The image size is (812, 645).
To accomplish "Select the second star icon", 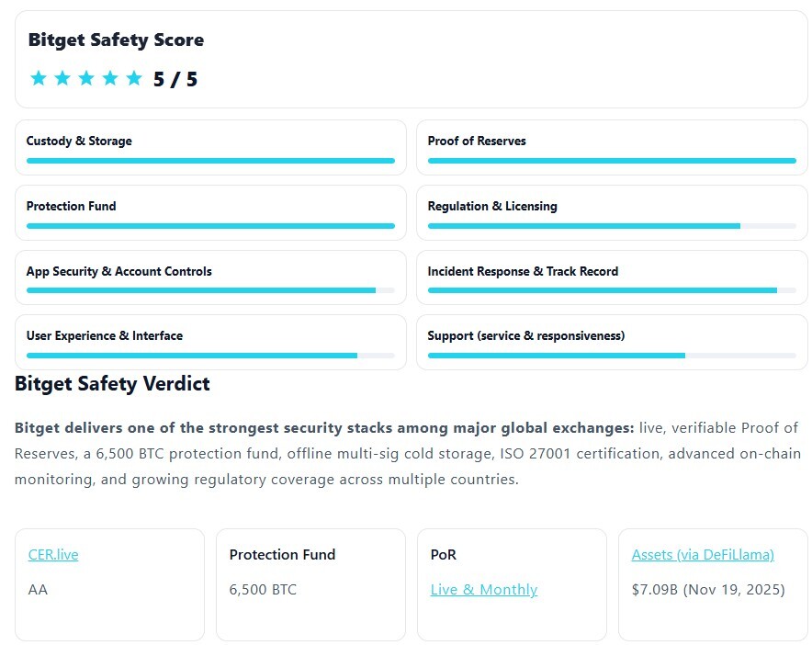I will [x=62, y=79].
